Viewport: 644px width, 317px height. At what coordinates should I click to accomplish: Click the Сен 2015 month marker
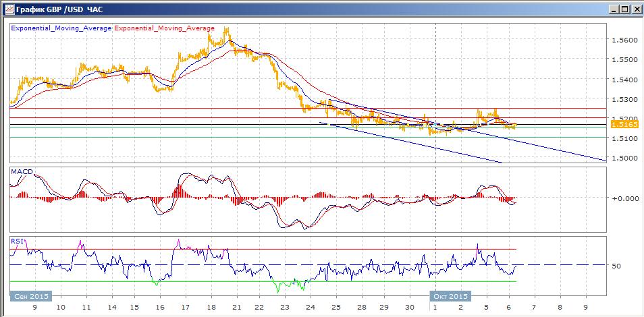coord(31,296)
